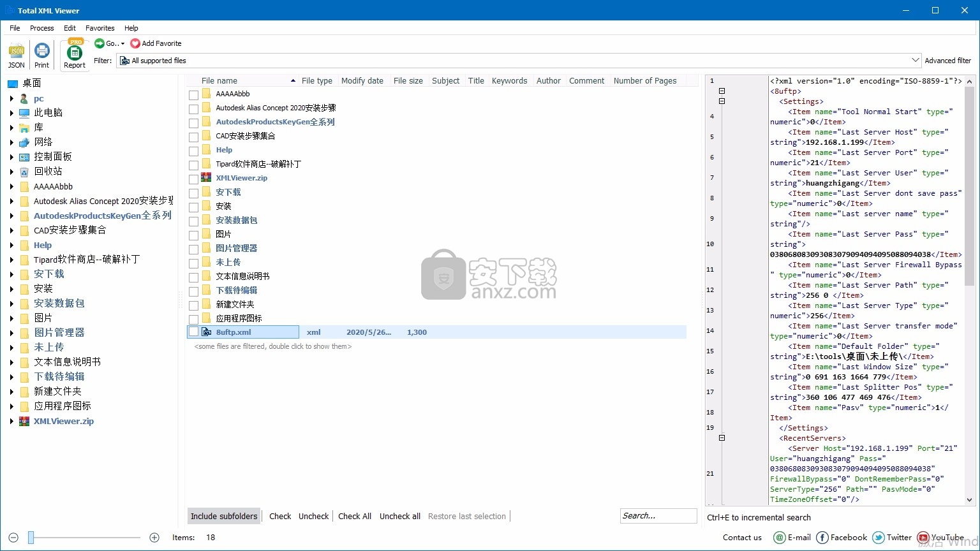The height and width of the screenshot is (551, 980).
Task: Expand the 安下载 folder tree node
Action: pyautogui.click(x=11, y=274)
